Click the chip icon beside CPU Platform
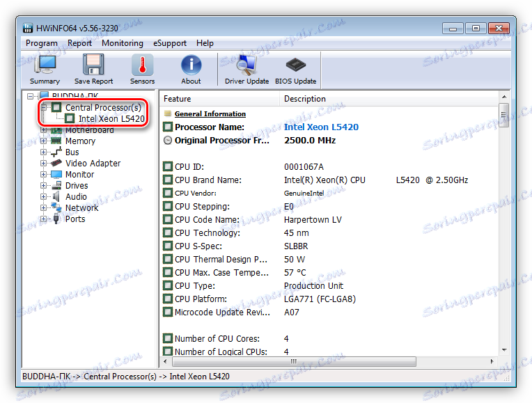The image size is (532, 403). coord(168,299)
